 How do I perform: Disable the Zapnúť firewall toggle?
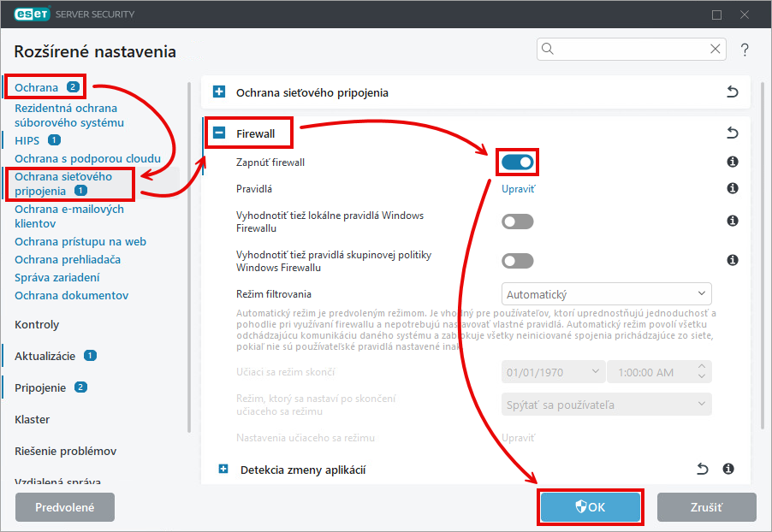coord(518,162)
